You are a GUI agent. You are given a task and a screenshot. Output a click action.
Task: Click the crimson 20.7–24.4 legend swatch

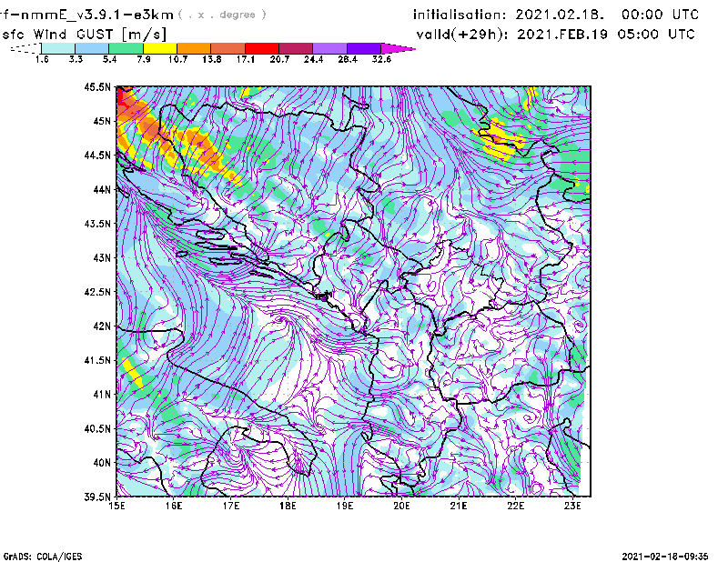point(296,48)
